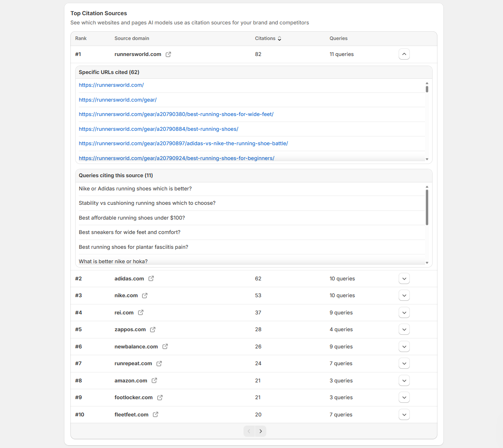This screenshot has width=503, height=448.
Task: Open zappos.com external link icon
Action: tap(153, 330)
